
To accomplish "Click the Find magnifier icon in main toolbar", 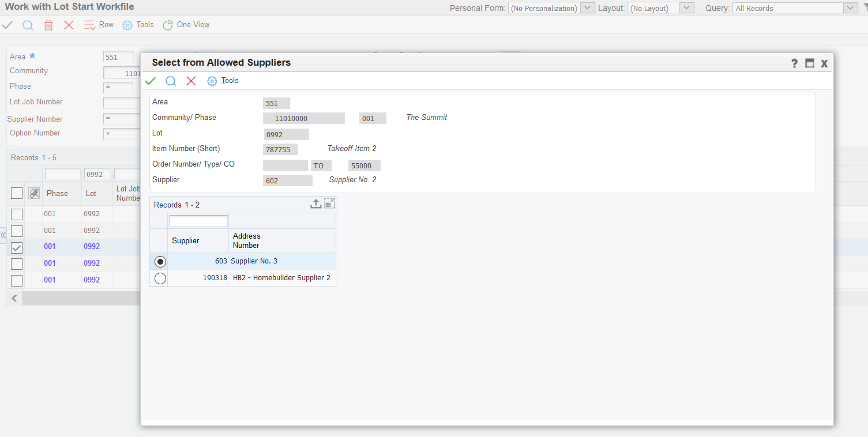I will pos(28,25).
